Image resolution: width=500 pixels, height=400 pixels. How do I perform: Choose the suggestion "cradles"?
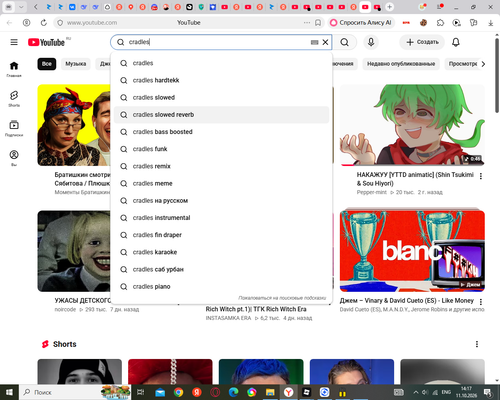[221, 63]
